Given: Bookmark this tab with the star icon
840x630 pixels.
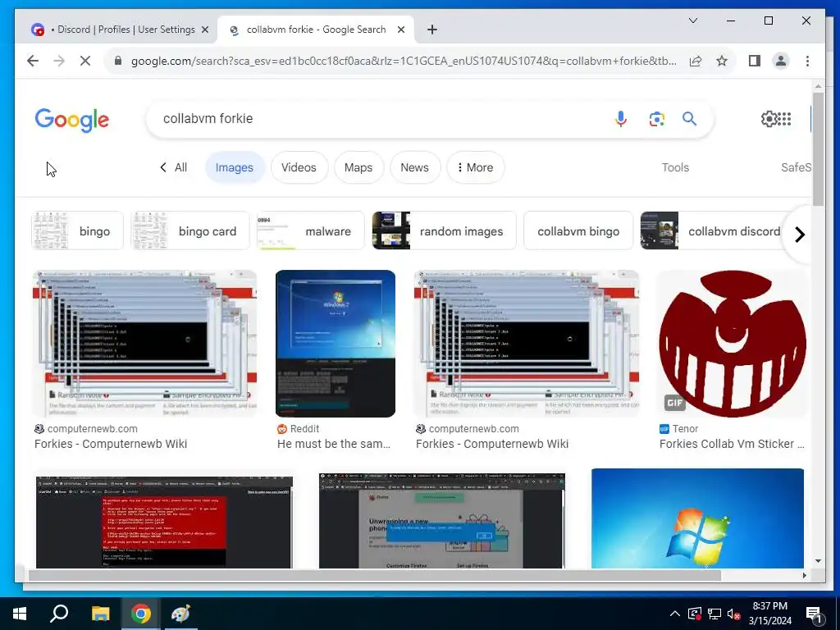Looking at the screenshot, I should pos(722,61).
